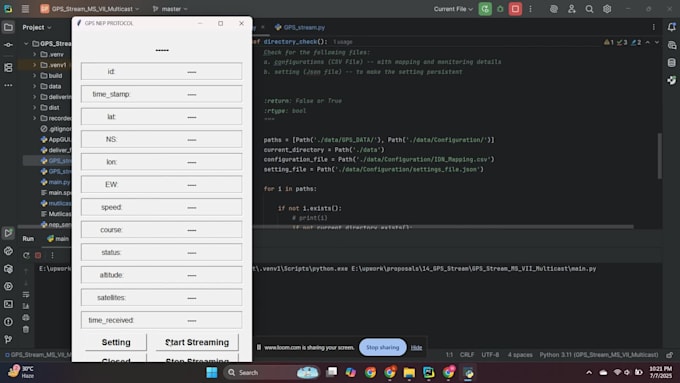Image resolution: width=680 pixels, height=383 pixels.
Task: Open the editor tabs more-options dots
Action: point(654,27)
